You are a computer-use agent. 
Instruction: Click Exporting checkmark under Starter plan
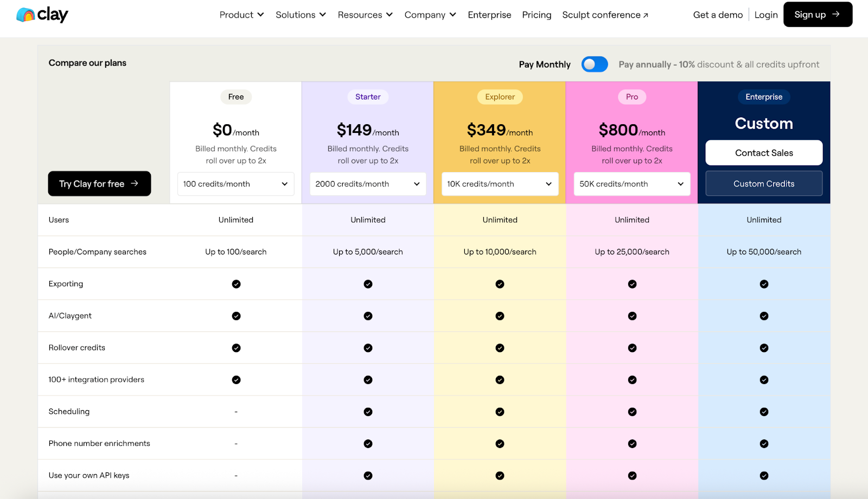point(368,284)
